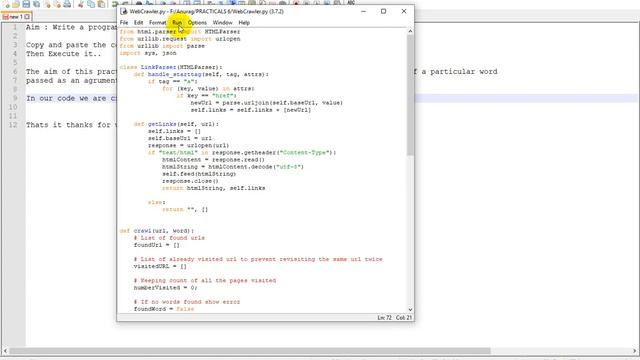
Task: Click 'Then Execute it..' text in Notepad++
Action: click(64, 54)
